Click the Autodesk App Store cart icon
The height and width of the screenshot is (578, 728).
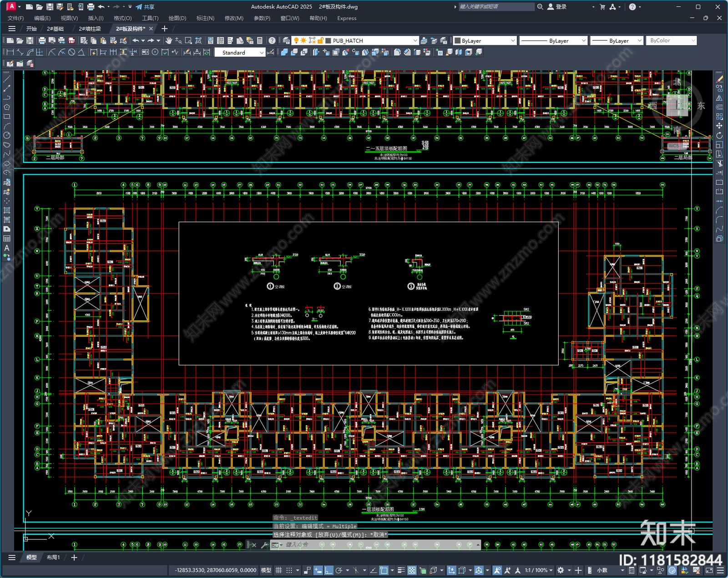(602, 7)
